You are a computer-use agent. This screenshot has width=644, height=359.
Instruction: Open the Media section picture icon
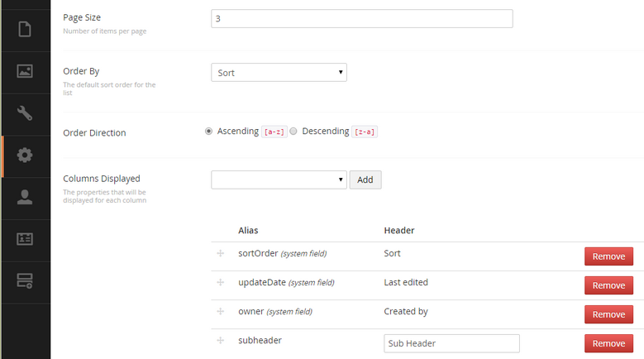[x=25, y=71]
